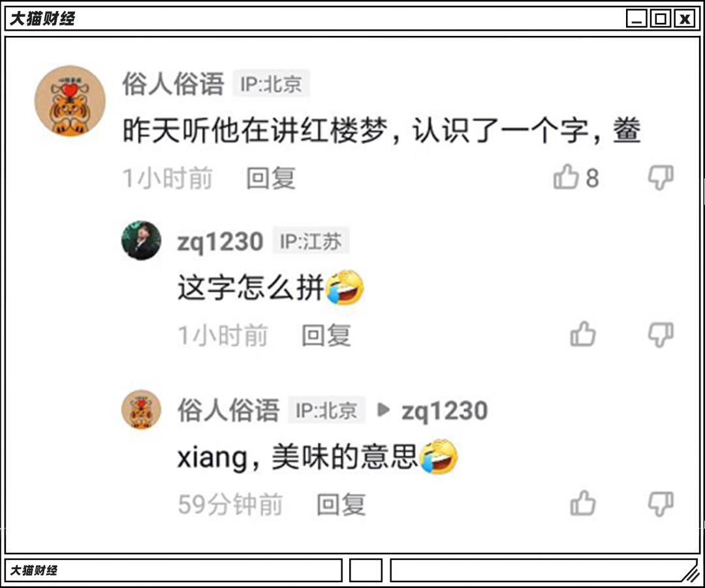
Task: Dislike the top comment by 俗人俗语
Action: 661,177
